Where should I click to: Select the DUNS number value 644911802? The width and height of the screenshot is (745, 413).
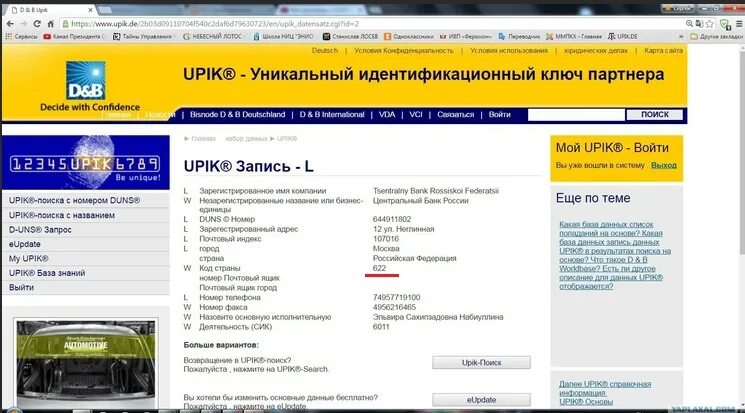click(x=392, y=220)
